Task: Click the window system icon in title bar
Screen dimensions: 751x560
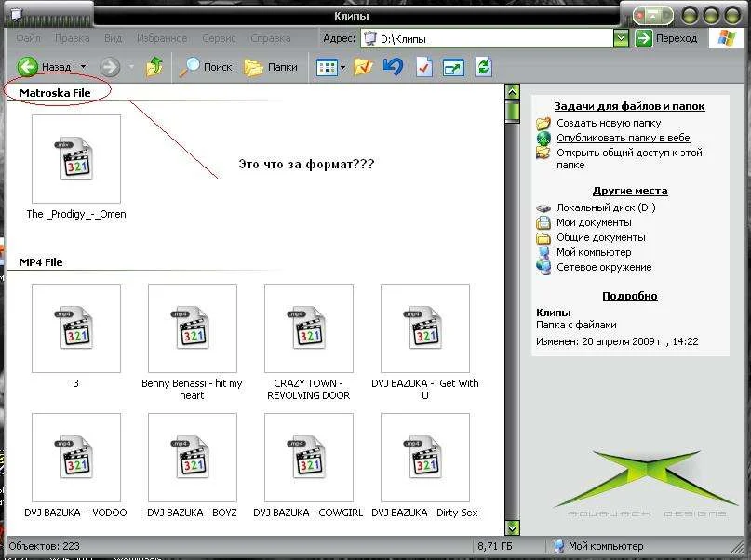Action: click(16, 14)
